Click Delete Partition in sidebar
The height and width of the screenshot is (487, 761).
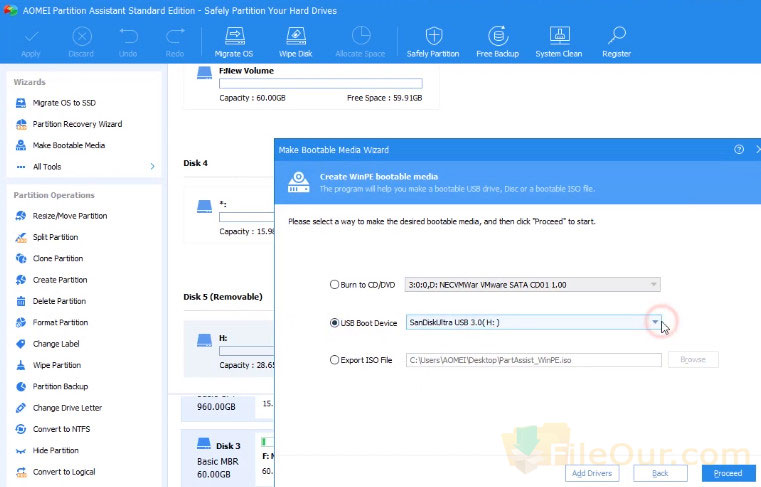click(50, 302)
